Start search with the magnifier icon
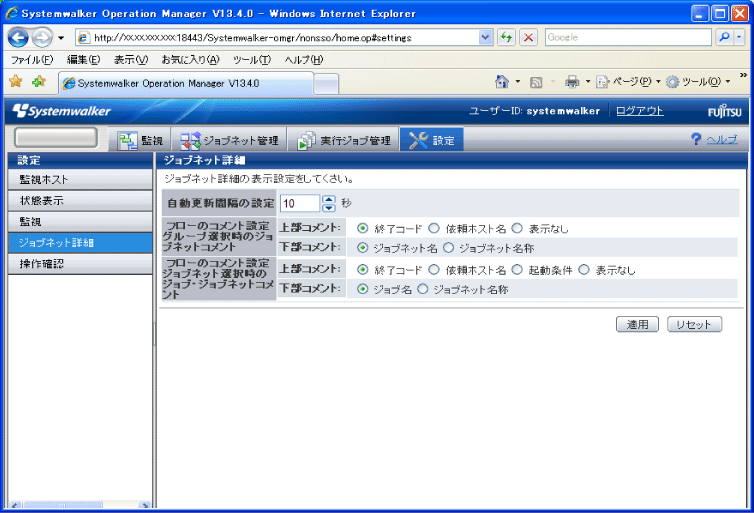 click(724, 37)
